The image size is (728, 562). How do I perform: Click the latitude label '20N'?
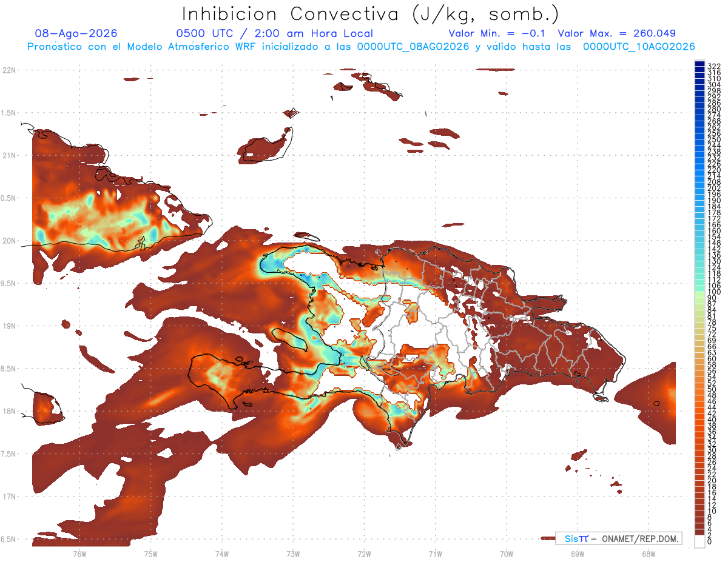point(9,241)
